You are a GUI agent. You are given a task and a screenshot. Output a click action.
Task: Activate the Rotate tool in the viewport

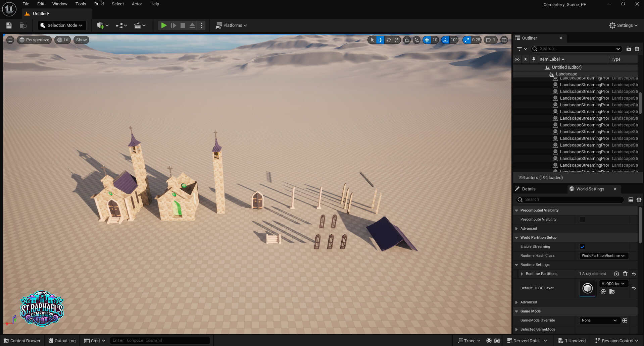coord(389,40)
